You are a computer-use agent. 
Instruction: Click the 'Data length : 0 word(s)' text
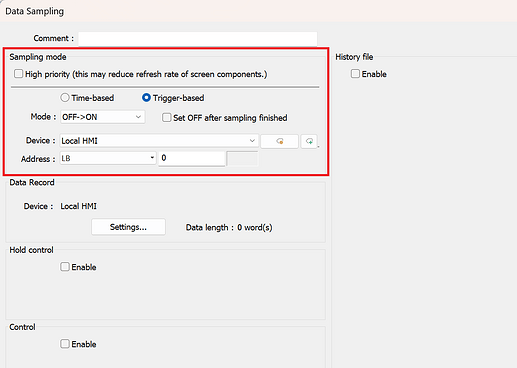click(x=229, y=228)
